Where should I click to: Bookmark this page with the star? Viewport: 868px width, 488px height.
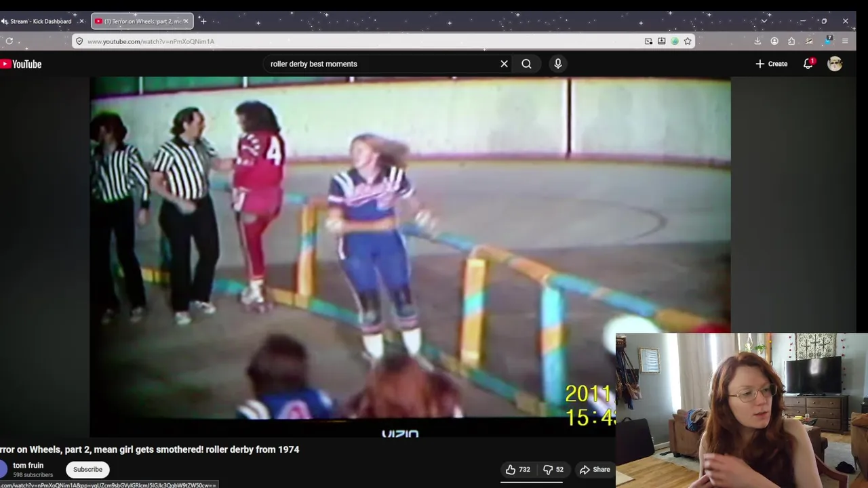tap(688, 41)
